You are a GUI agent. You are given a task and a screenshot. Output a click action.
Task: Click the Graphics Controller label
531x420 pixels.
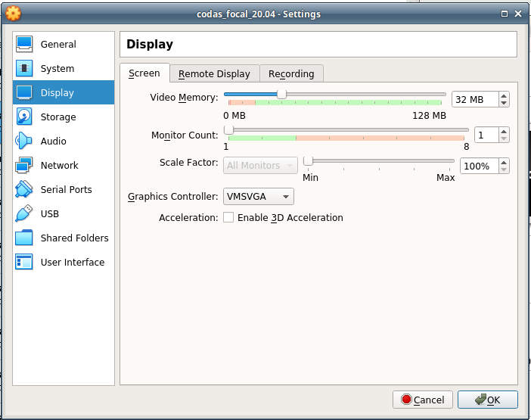click(x=172, y=197)
